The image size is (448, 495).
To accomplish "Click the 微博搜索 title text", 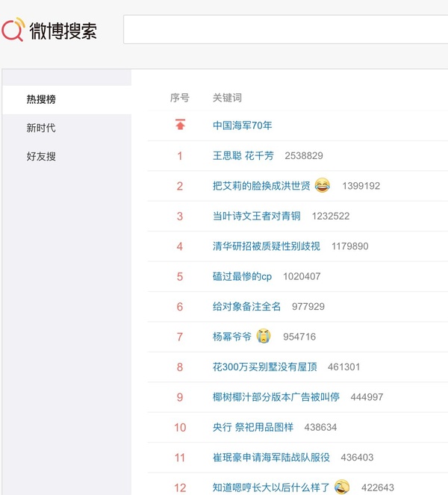I will tap(63, 31).
